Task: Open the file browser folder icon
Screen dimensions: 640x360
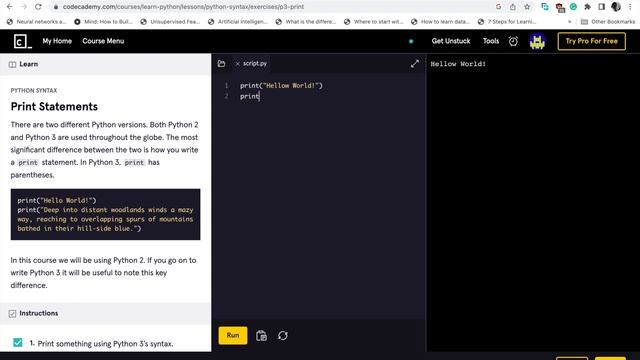Action: coord(221,64)
